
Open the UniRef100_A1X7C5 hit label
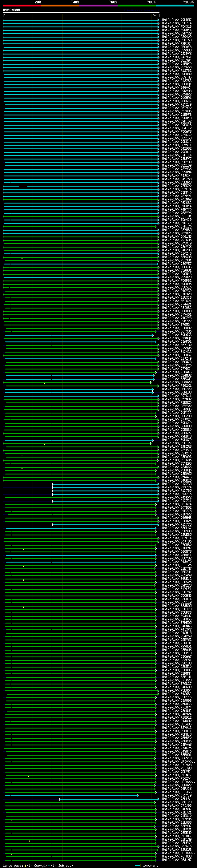177,484
